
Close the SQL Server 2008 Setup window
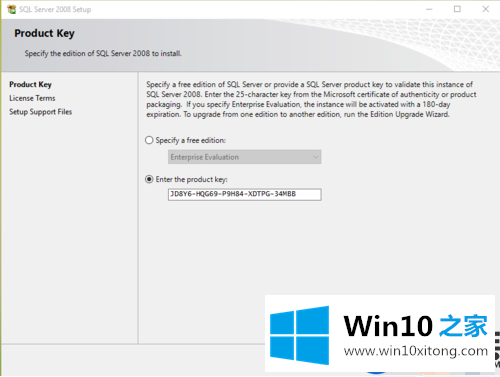[x=486, y=9]
